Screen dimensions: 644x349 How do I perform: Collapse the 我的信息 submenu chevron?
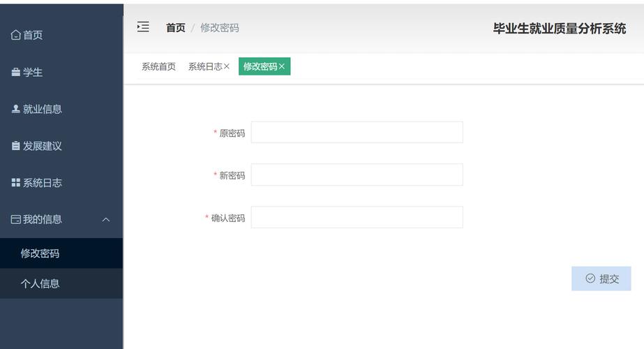coord(106,220)
